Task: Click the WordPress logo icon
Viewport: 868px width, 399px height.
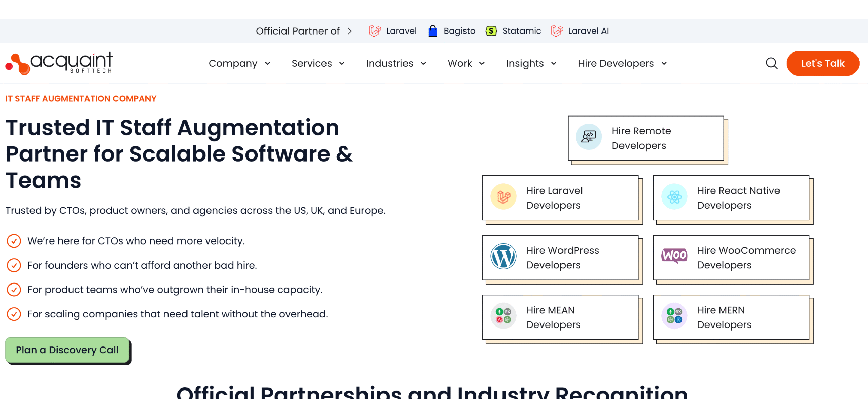Action: 503,256
